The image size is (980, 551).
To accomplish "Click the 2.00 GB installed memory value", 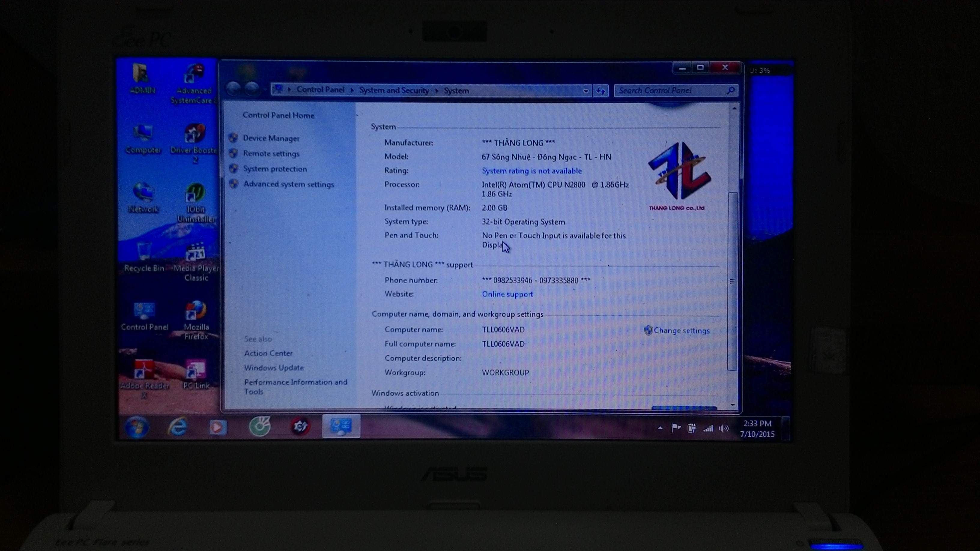I will click(494, 208).
